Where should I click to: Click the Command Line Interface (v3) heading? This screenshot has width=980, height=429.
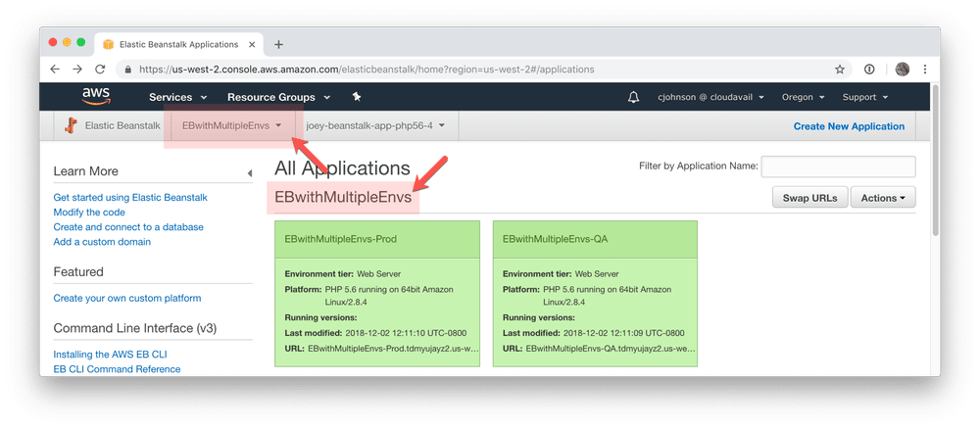[x=135, y=328]
